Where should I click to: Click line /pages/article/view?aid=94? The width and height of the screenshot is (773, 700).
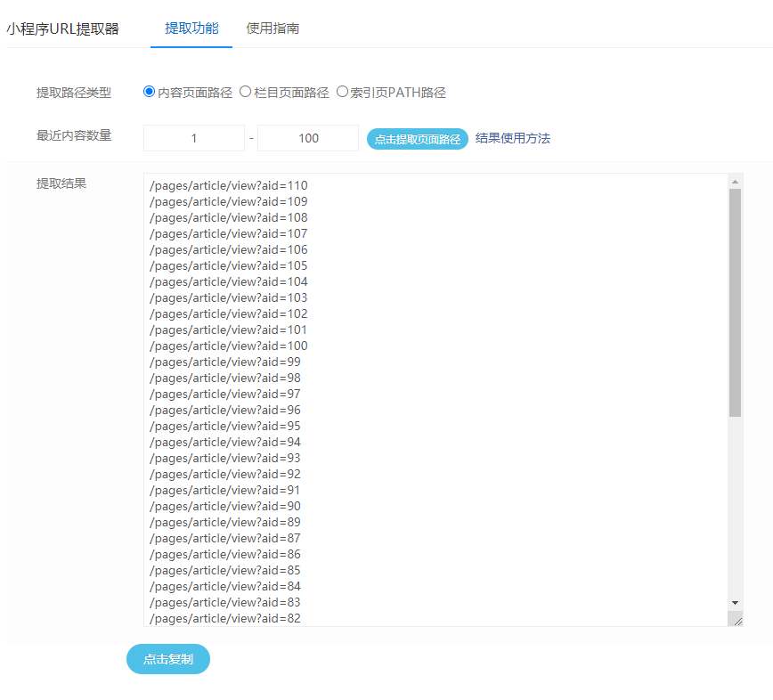[224, 443]
